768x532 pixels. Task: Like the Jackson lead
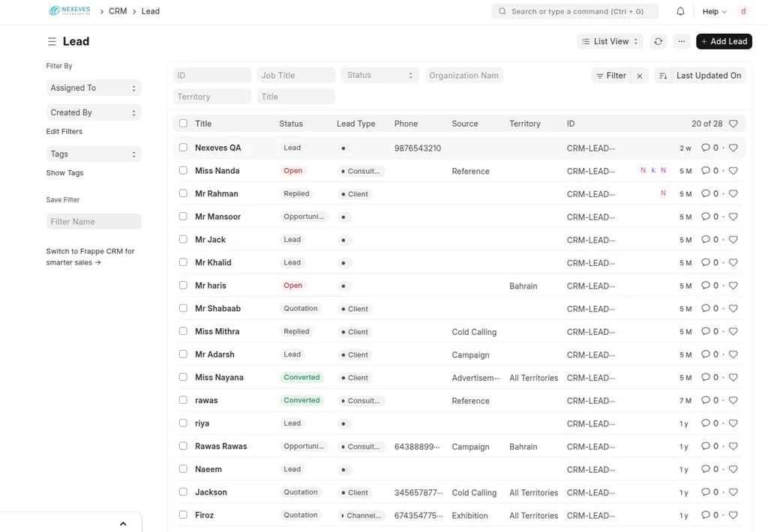coord(733,492)
